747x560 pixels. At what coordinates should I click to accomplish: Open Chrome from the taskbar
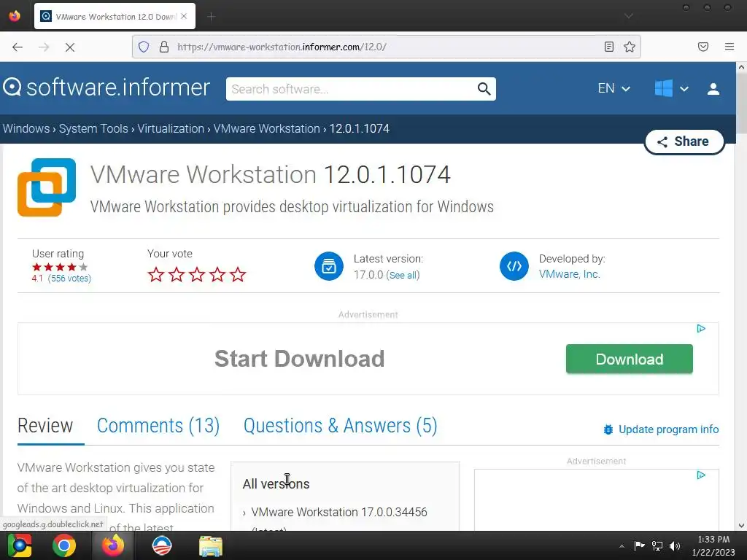[x=64, y=545]
